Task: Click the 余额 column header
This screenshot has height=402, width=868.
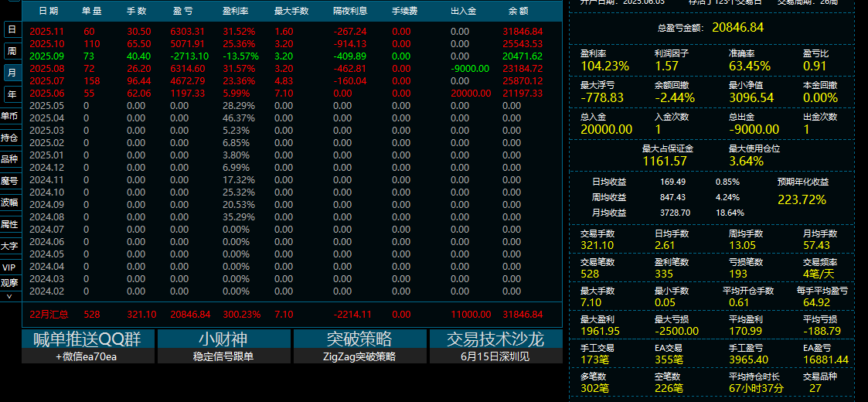Action: [518, 11]
